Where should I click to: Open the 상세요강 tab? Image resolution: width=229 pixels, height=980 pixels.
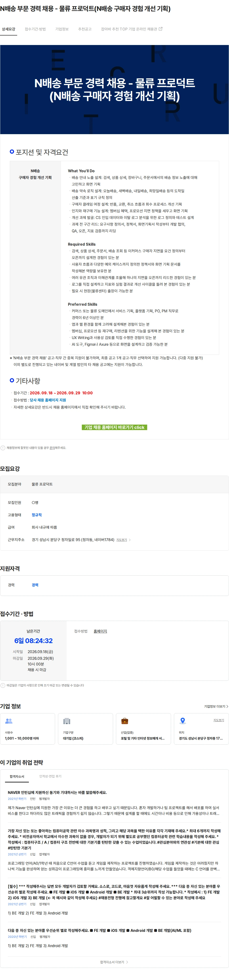click(8, 29)
